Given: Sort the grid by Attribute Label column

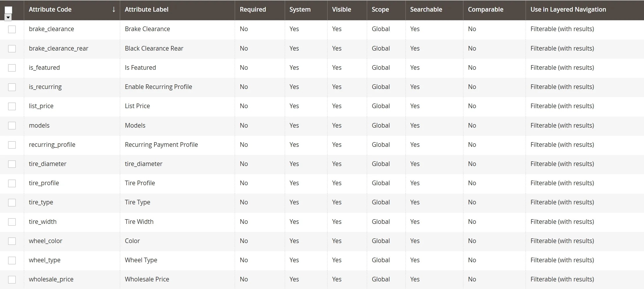Looking at the screenshot, I should pos(147,9).
